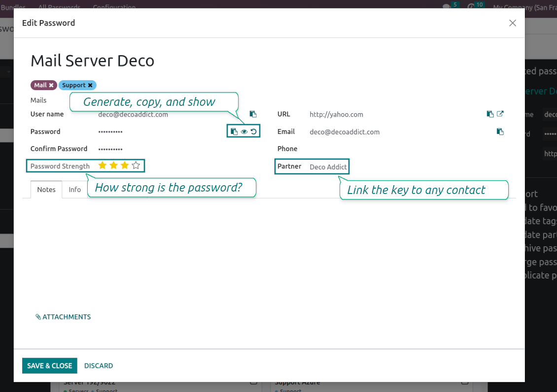Remove the Support tag
The height and width of the screenshot is (392, 557).
90,85
